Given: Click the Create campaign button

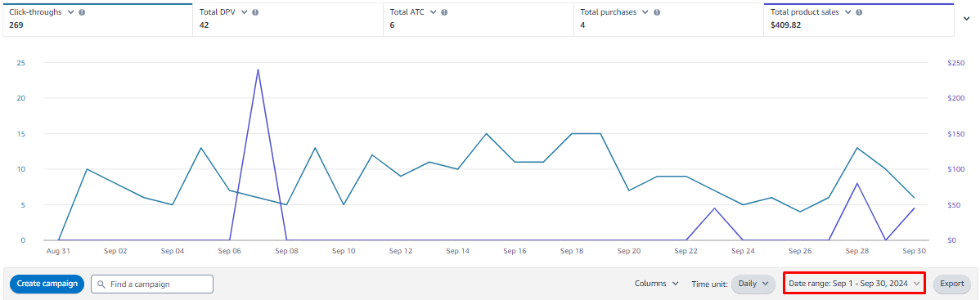Looking at the screenshot, I should pos(47,284).
